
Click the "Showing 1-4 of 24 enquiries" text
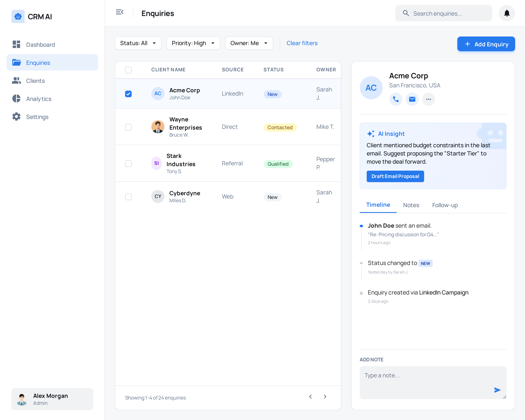point(155,398)
